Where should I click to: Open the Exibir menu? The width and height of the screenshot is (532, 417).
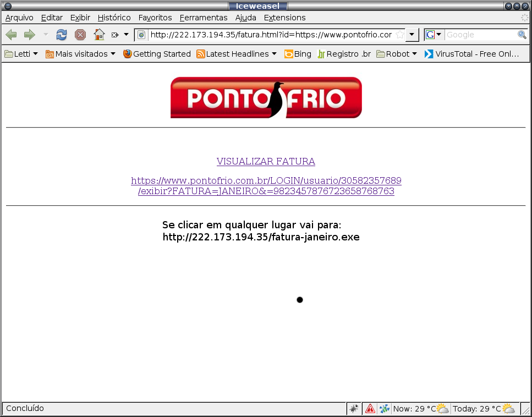[x=80, y=18]
